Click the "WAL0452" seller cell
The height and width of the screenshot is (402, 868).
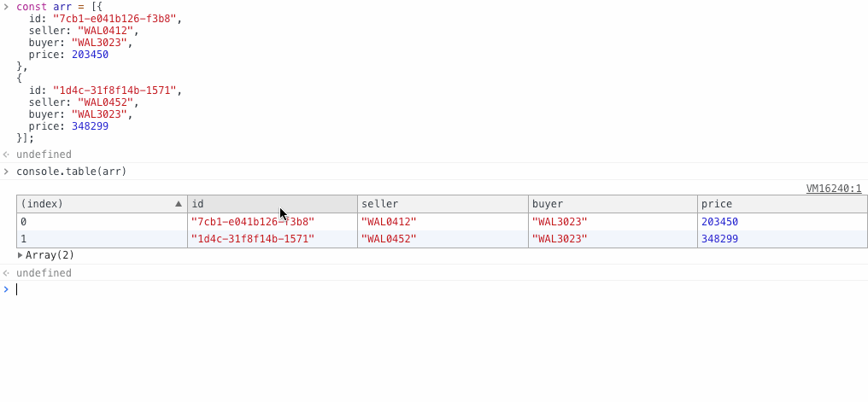[x=443, y=239]
